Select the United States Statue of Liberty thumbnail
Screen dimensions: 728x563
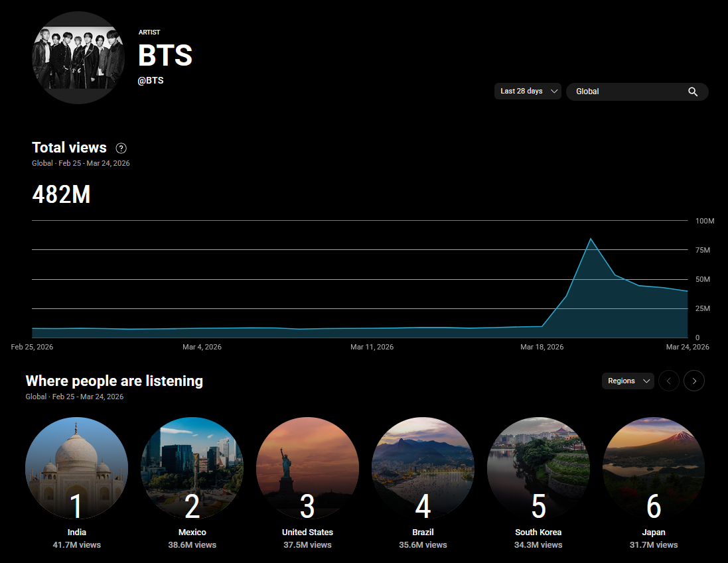click(307, 468)
